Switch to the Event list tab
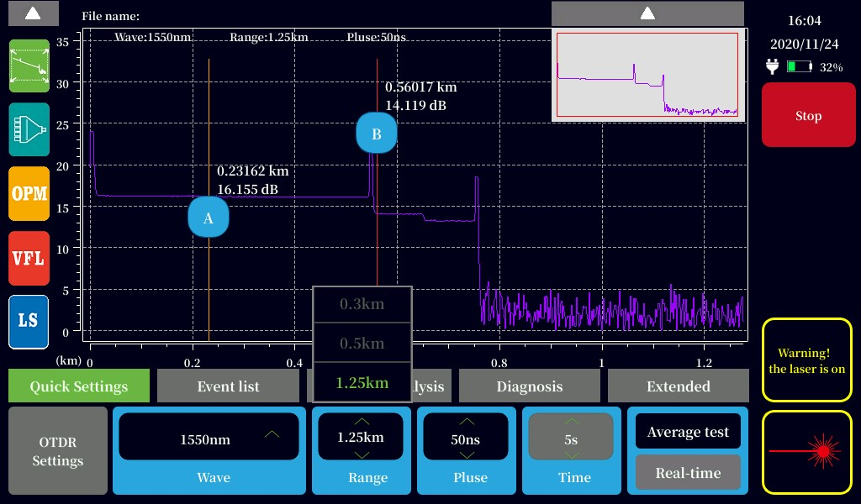Image resolution: width=861 pixels, height=504 pixels. pyautogui.click(x=227, y=386)
